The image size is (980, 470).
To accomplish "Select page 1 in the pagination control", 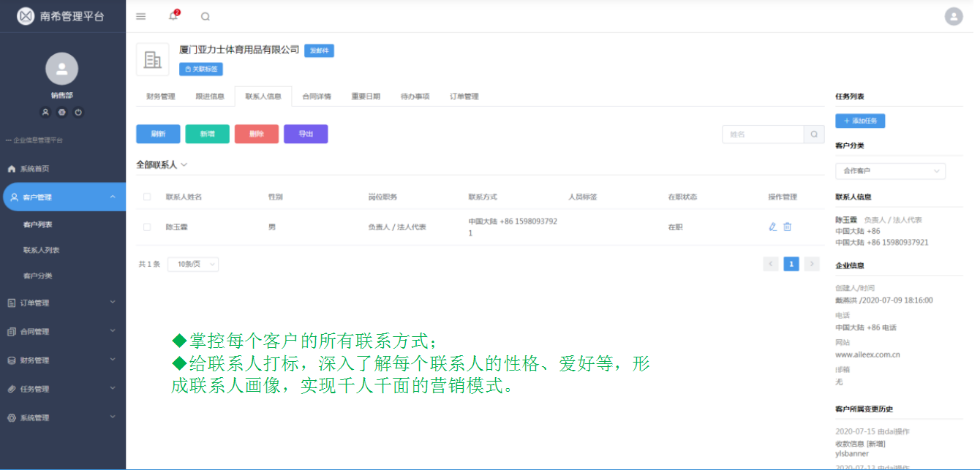I will 791,264.
